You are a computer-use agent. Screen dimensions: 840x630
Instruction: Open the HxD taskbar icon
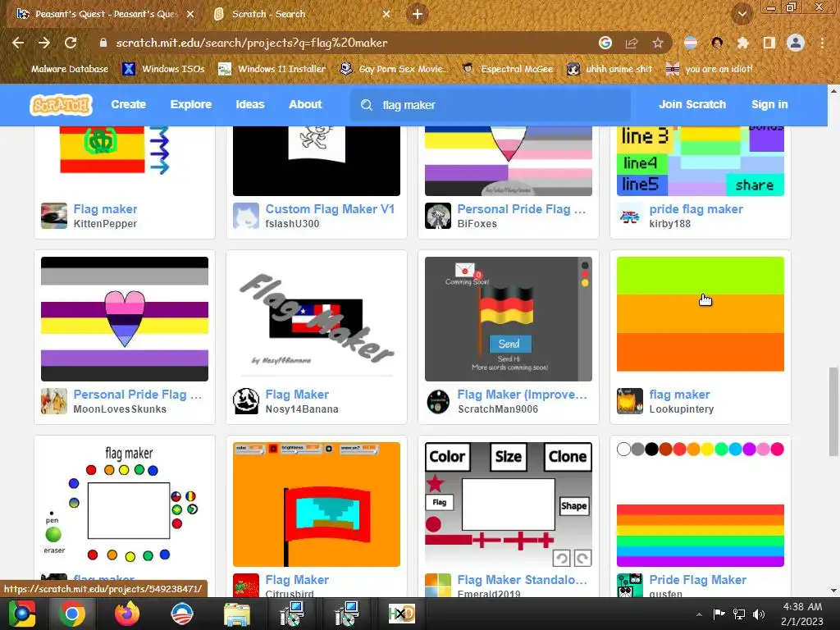coord(401,614)
